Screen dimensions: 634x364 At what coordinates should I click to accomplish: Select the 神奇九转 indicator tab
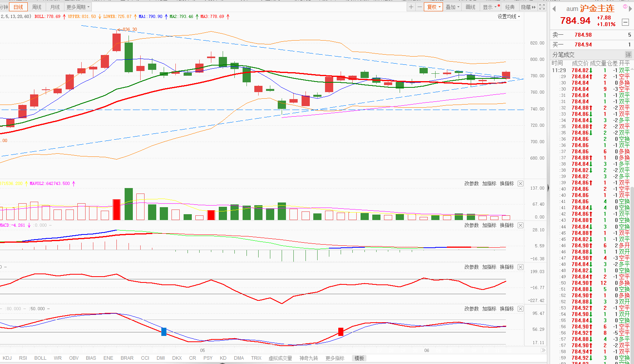point(309,358)
